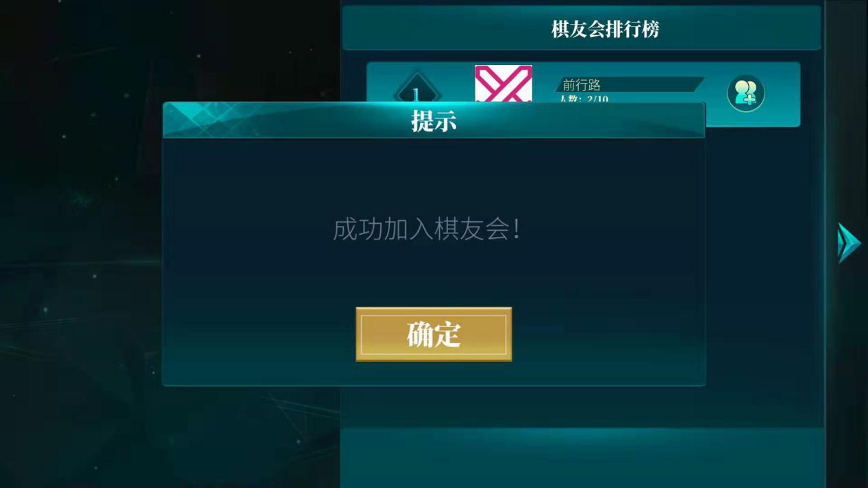Click the blank dialog area above the success message
This screenshot has width=868, height=488.
click(434, 175)
